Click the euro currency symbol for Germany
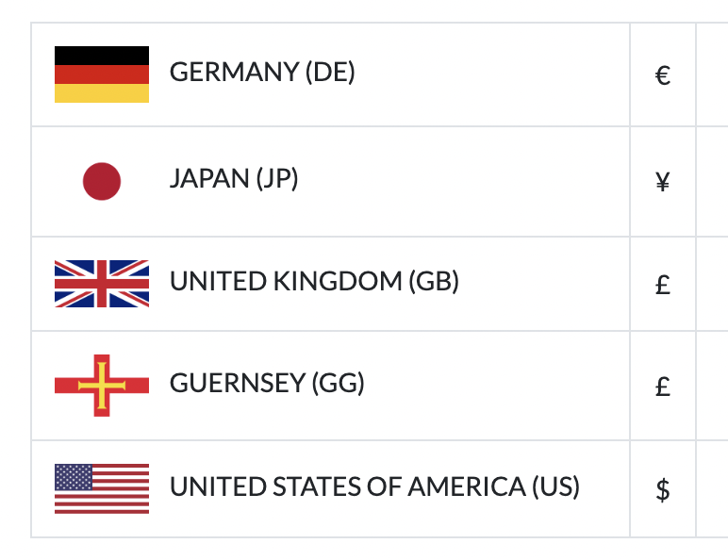This screenshot has height=560, width=728. [x=663, y=75]
